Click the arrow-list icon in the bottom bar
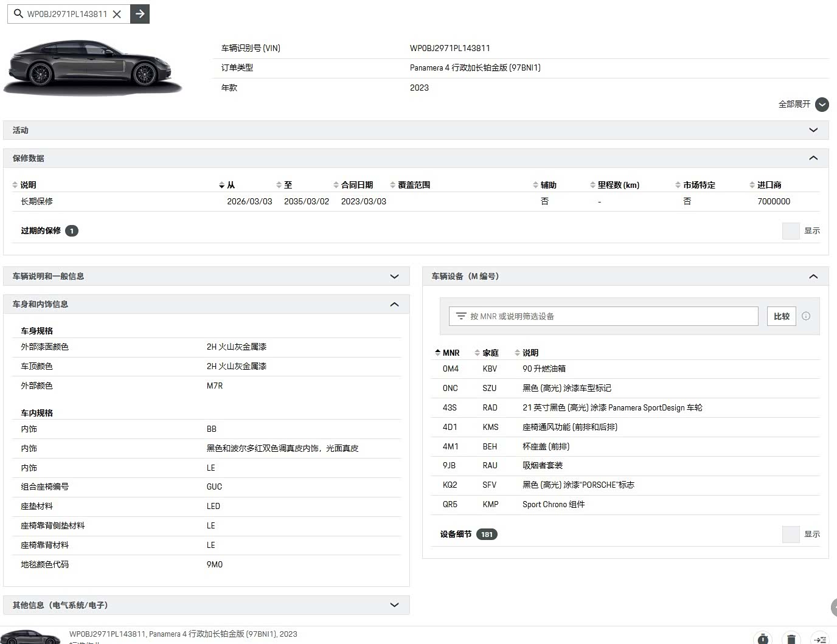Screen dimensions: 837x644 (x=820, y=638)
